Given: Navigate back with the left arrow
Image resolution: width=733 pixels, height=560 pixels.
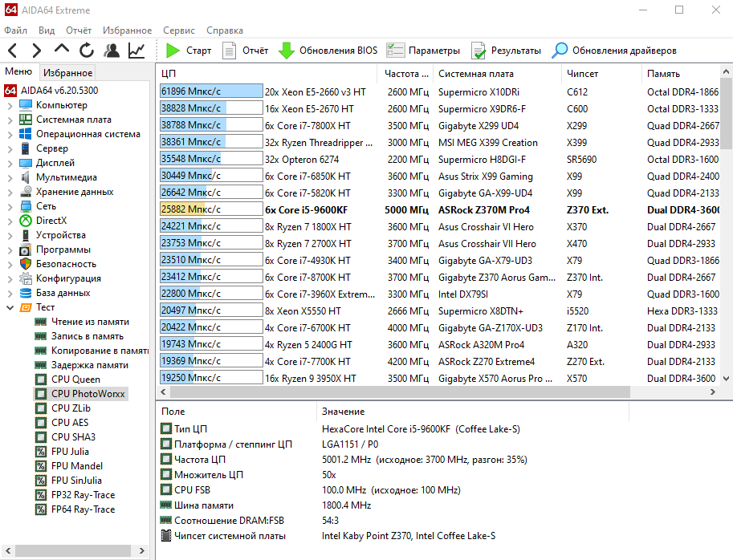Looking at the screenshot, I should tap(13, 51).
